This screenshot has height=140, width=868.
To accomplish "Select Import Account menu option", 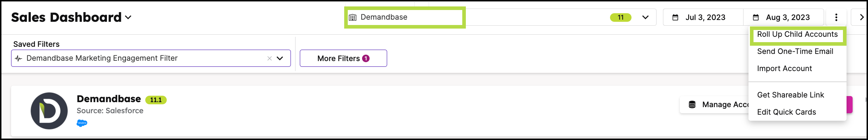I will (785, 69).
